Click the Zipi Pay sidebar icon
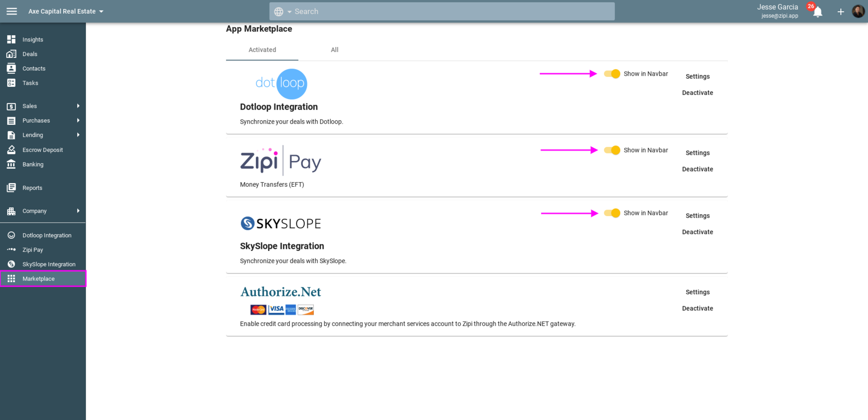 (11, 249)
